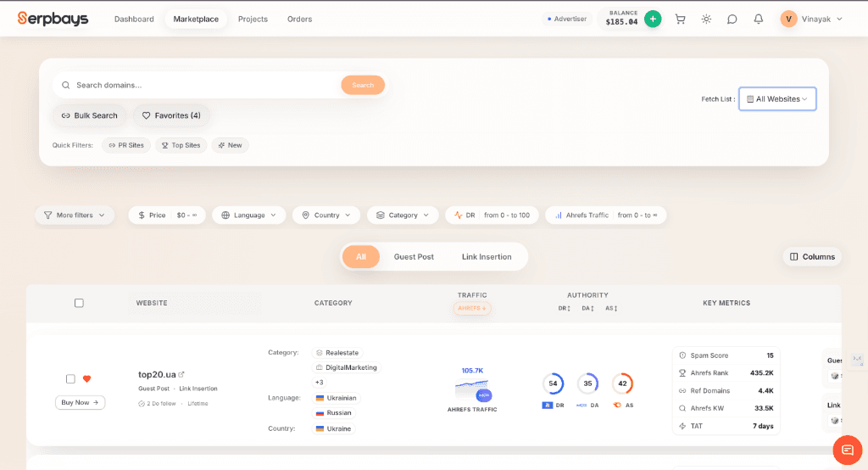Open the orange live chat widget
Image resolution: width=868 pixels, height=470 pixels.
847,450
